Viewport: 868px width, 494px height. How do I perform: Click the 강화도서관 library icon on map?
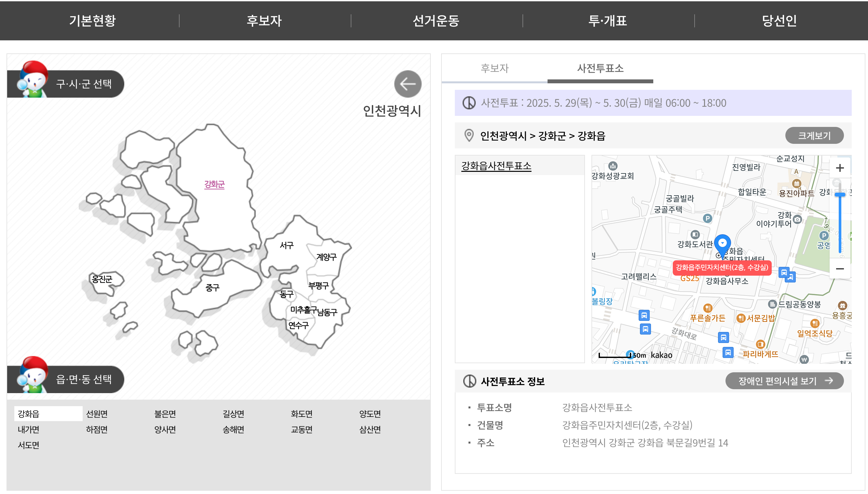pyautogui.click(x=695, y=234)
